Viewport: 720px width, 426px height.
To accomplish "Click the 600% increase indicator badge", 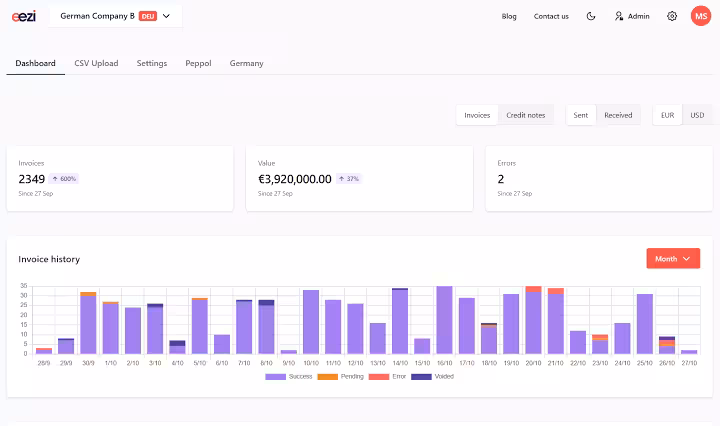I will click(64, 179).
